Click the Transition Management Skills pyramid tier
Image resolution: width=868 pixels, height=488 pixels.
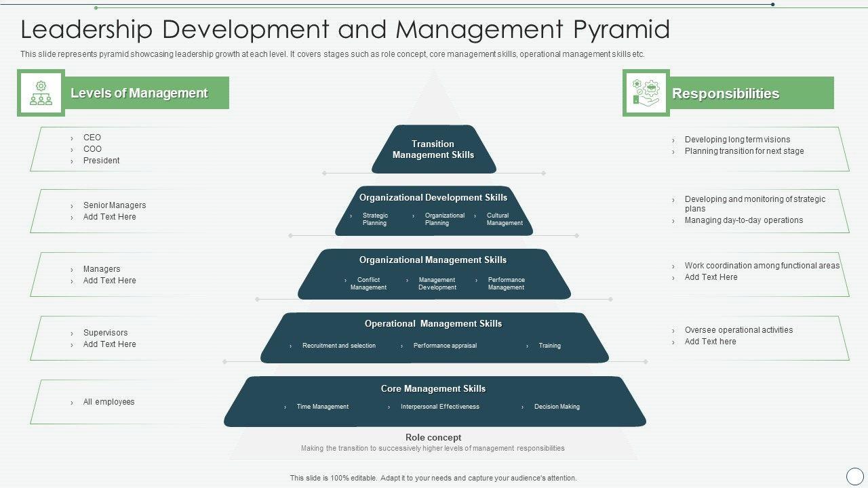pyautogui.click(x=433, y=149)
